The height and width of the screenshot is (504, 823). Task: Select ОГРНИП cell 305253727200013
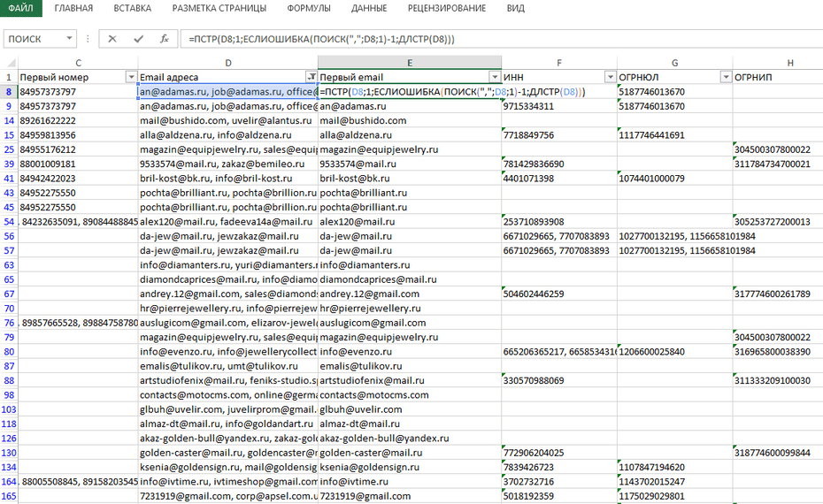pyautogui.click(x=778, y=222)
